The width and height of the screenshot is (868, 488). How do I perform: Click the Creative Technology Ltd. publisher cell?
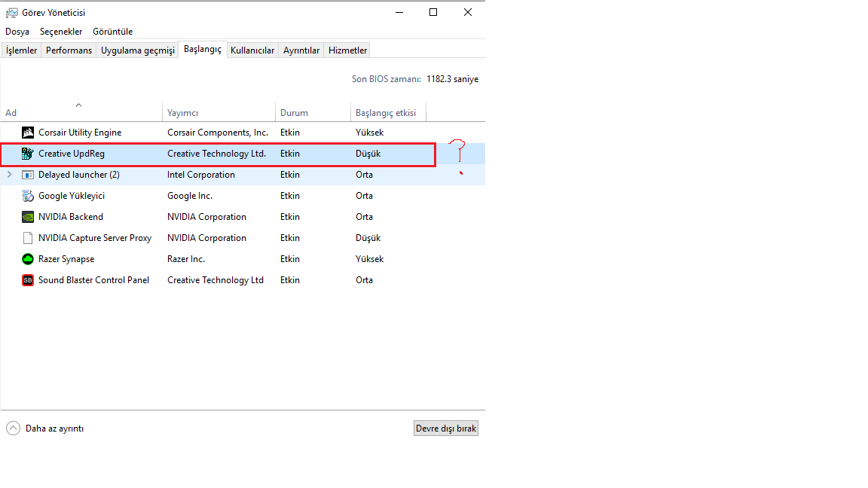click(x=216, y=154)
